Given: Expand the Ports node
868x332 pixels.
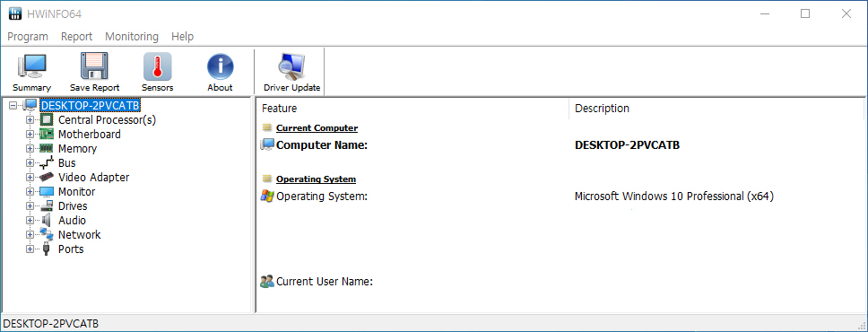Looking at the screenshot, I should point(30,249).
